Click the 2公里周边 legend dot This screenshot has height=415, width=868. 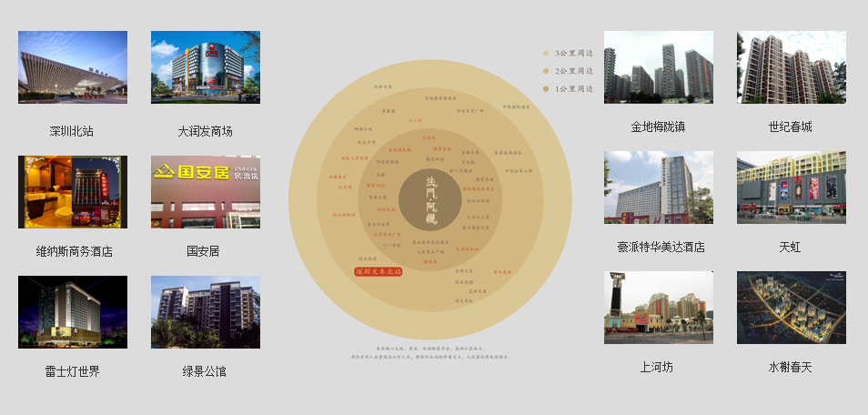546,71
